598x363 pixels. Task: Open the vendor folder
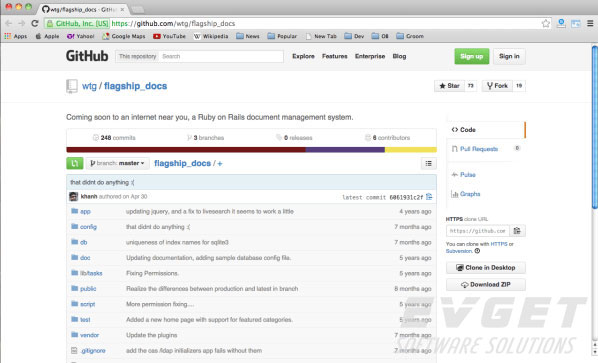click(89, 335)
